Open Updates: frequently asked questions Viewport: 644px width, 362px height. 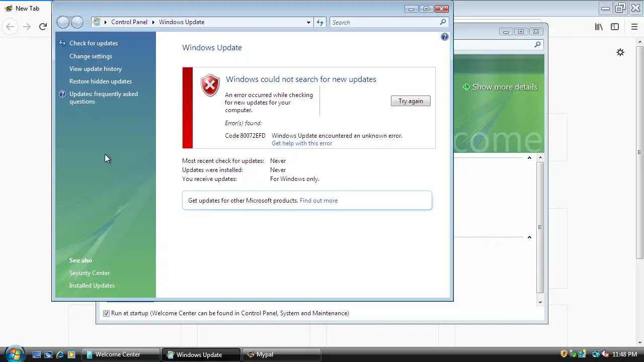104,98
